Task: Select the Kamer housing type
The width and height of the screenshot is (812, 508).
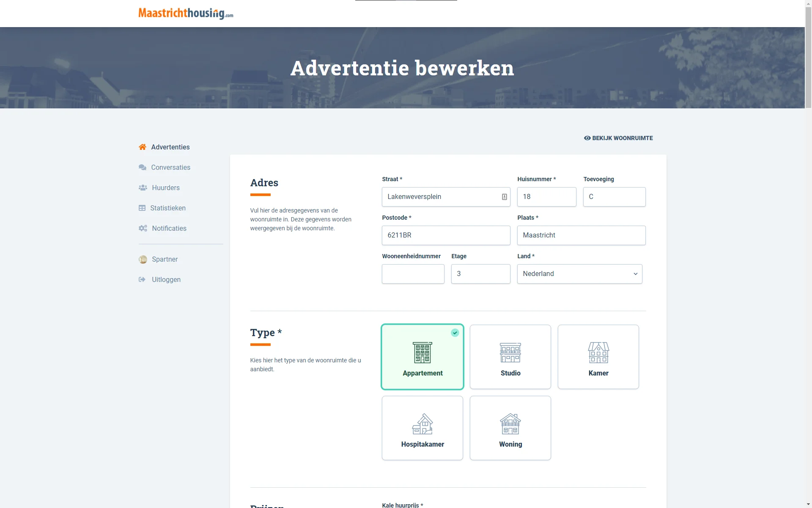Action: click(x=598, y=357)
